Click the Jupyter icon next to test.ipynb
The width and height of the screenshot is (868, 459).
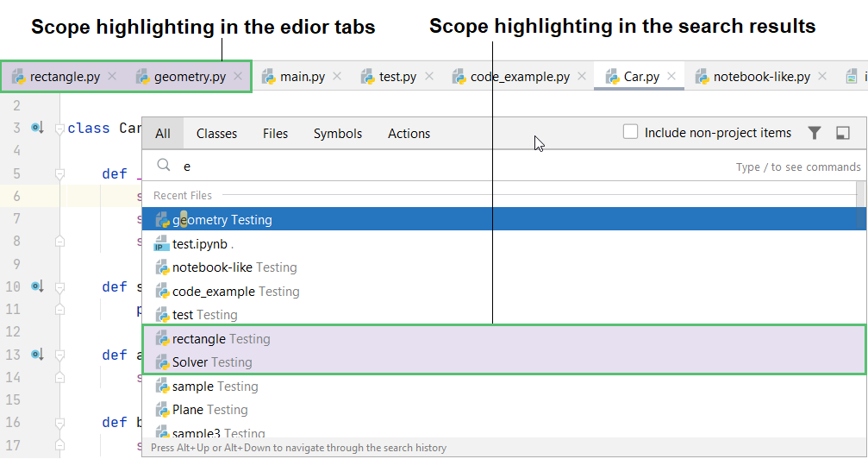pyautogui.click(x=162, y=244)
